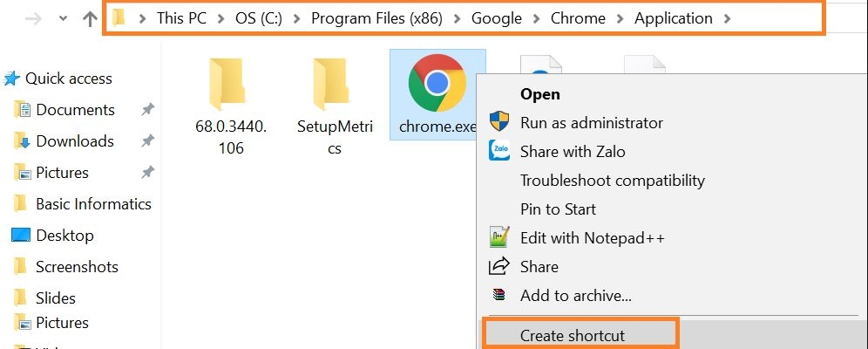Select Basic Informatics folder in sidebar

93,204
